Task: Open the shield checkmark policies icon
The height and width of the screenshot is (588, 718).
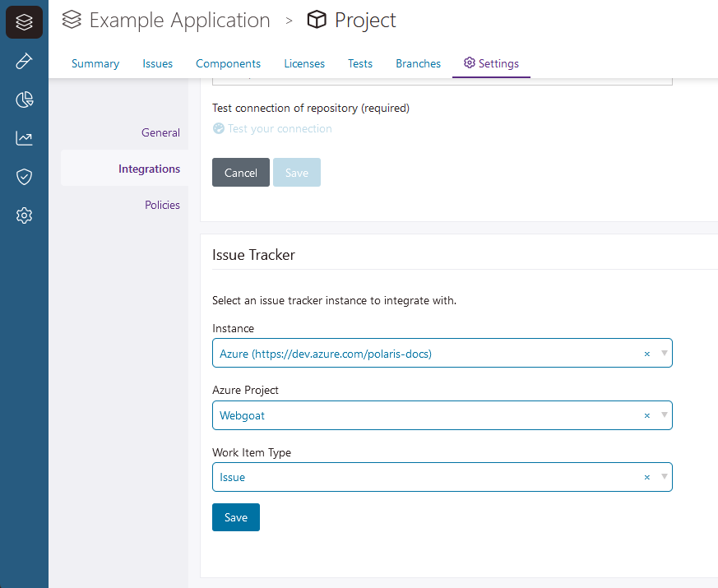Action: click(24, 177)
